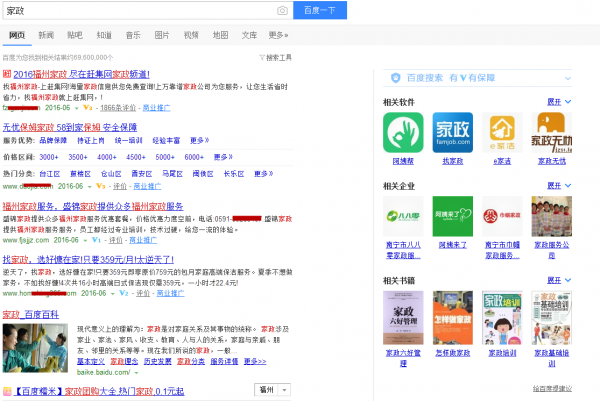Click the V3 credit badge in first result
The height and width of the screenshot is (401, 600).
[88, 108]
